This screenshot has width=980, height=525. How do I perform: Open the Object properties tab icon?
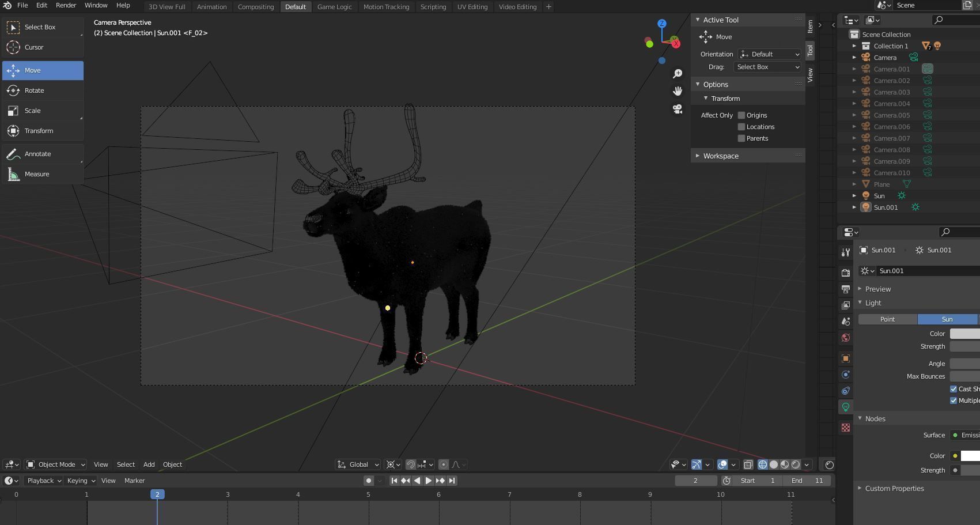click(846, 358)
